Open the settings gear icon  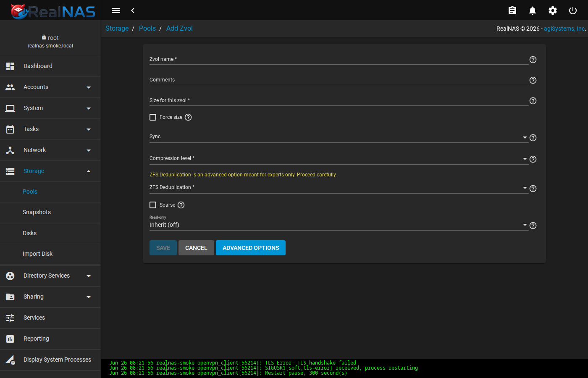pyautogui.click(x=553, y=10)
